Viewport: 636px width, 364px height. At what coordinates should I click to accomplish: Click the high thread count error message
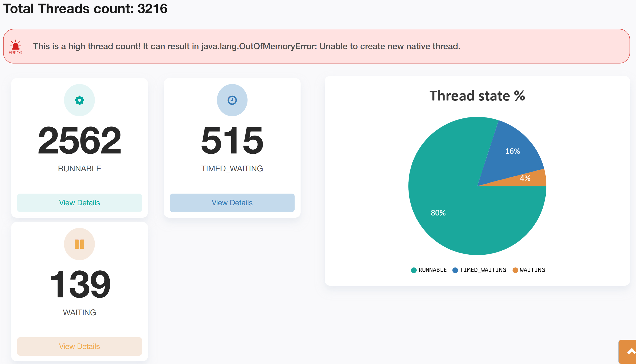(x=246, y=46)
